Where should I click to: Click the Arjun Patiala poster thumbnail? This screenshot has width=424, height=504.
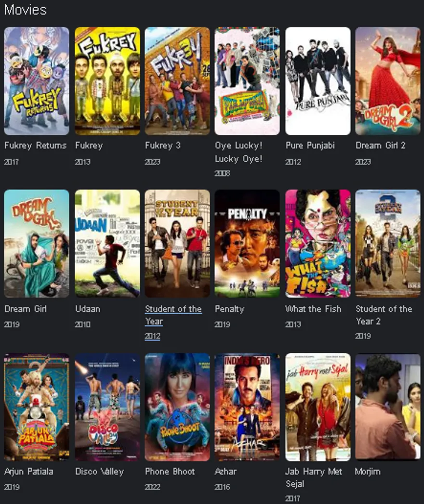36,407
